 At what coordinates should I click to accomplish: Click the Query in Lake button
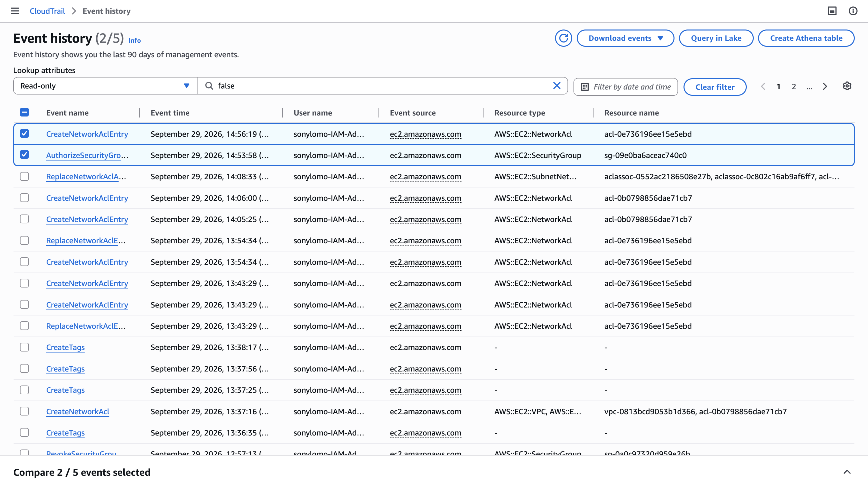click(716, 38)
